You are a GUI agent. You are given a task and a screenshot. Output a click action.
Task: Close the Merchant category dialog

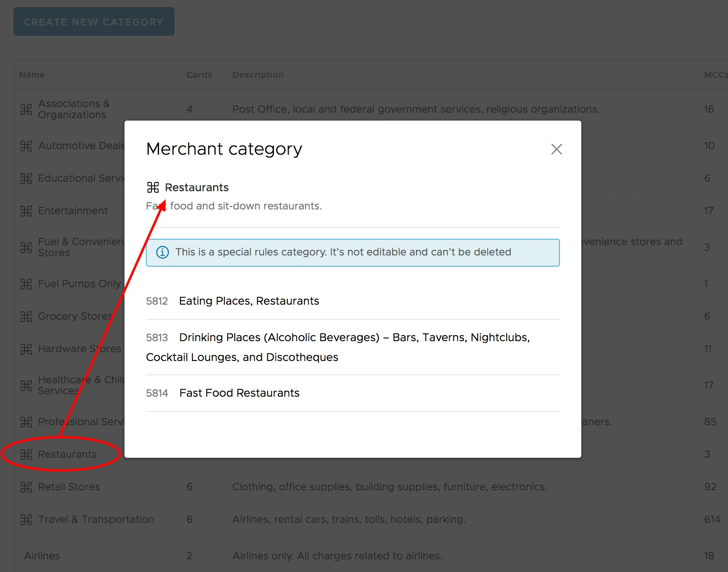[x=557, y=149]
